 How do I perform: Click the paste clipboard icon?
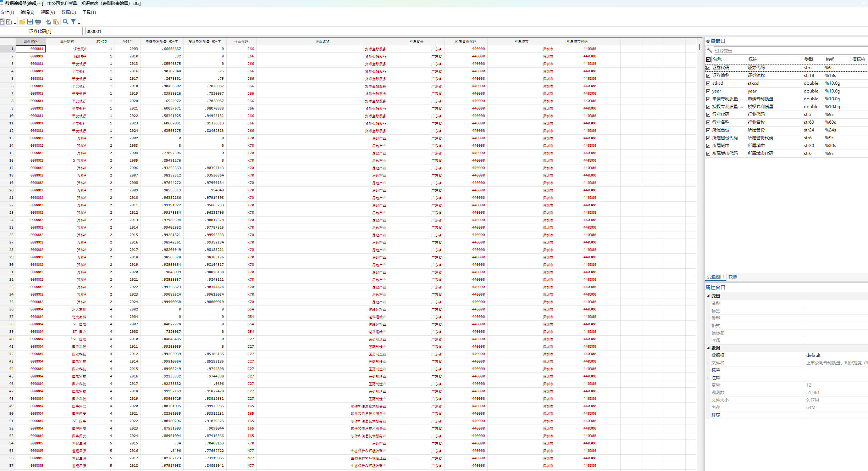(x=56, y=22)
